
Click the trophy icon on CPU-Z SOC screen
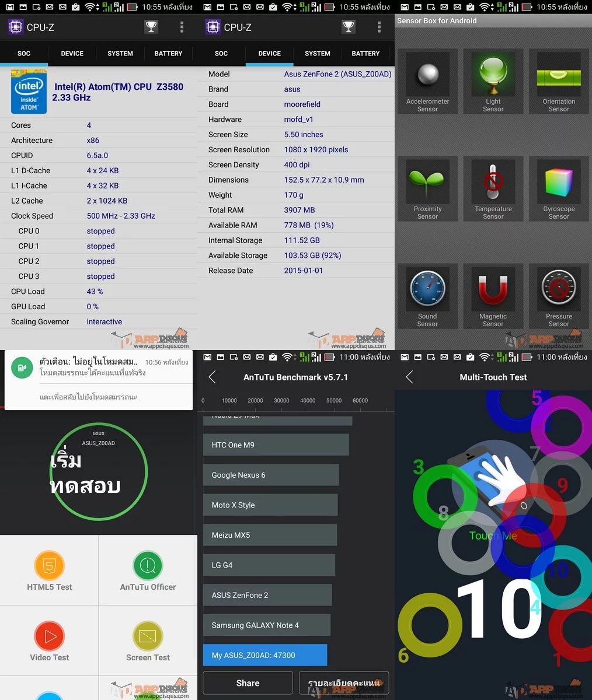[x=151, y=27]
